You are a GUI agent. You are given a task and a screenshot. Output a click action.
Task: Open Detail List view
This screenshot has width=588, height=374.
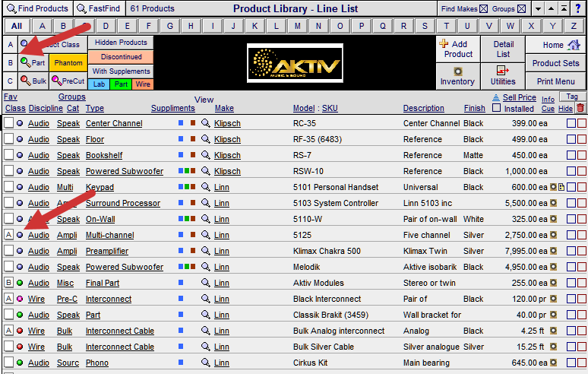[503, 49]
